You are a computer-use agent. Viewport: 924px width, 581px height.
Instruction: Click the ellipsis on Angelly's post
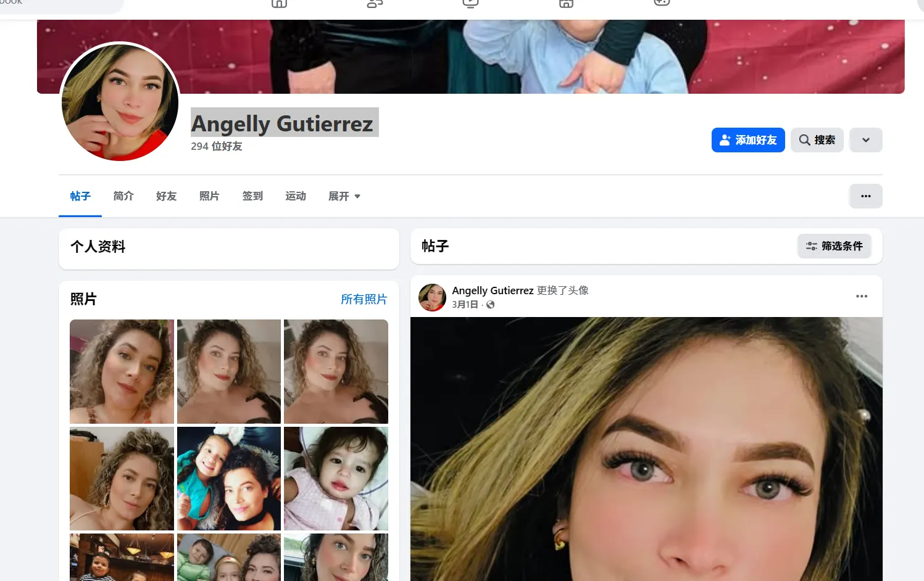pyautogui.click(x=861, y=296)
